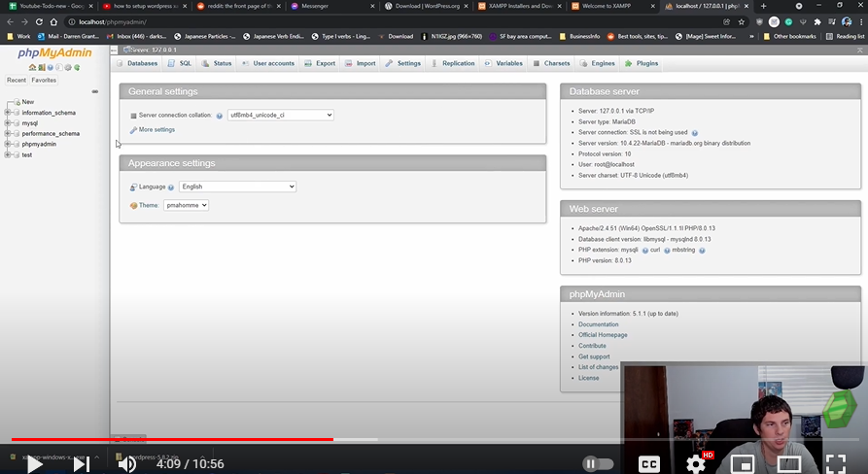Open video quality settings gear
868x474 pixels.
[695, 463]
